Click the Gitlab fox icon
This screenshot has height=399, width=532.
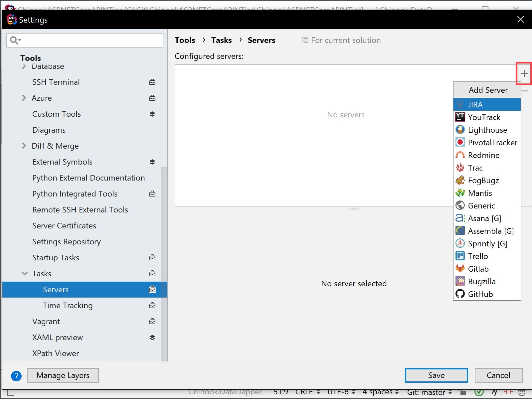[460, 269]
